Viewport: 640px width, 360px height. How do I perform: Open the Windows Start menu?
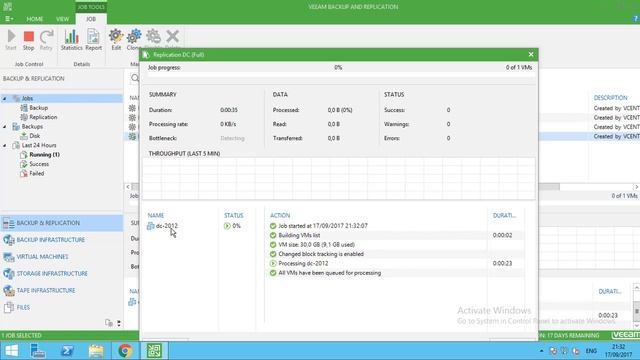(11, 351)
